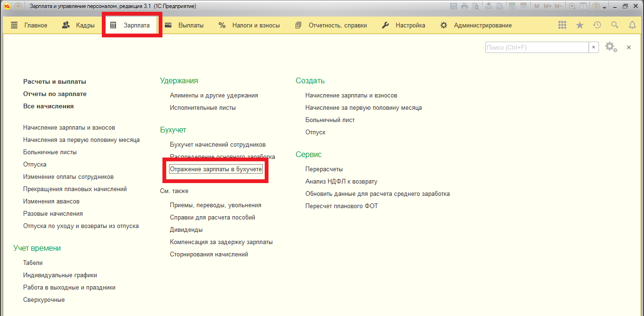The height and width of the screenshot is (316, 644).
Task: Open the round main menu dropdown button
Action: tap(18, 6)
